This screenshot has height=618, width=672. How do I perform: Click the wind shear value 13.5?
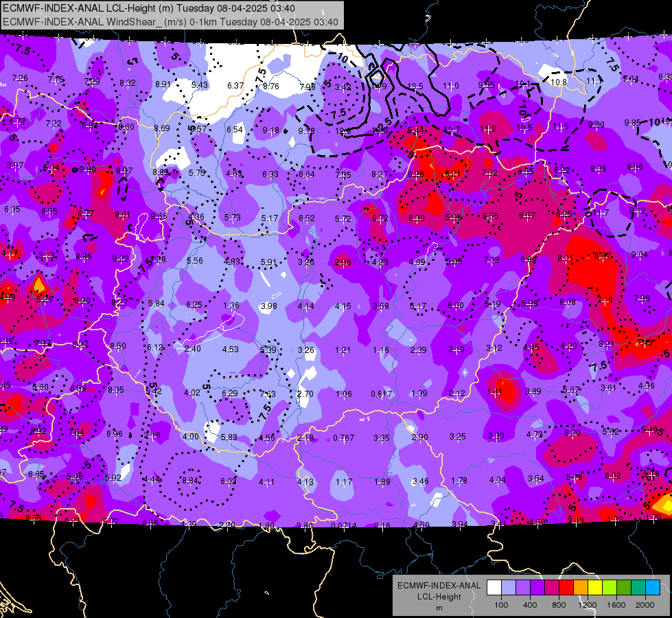coord(415,87)
